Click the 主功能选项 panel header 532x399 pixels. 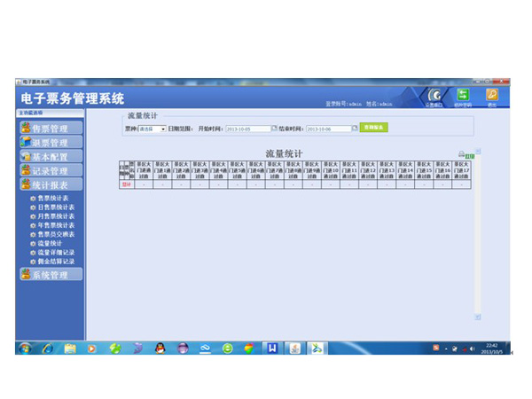(50, 113)
